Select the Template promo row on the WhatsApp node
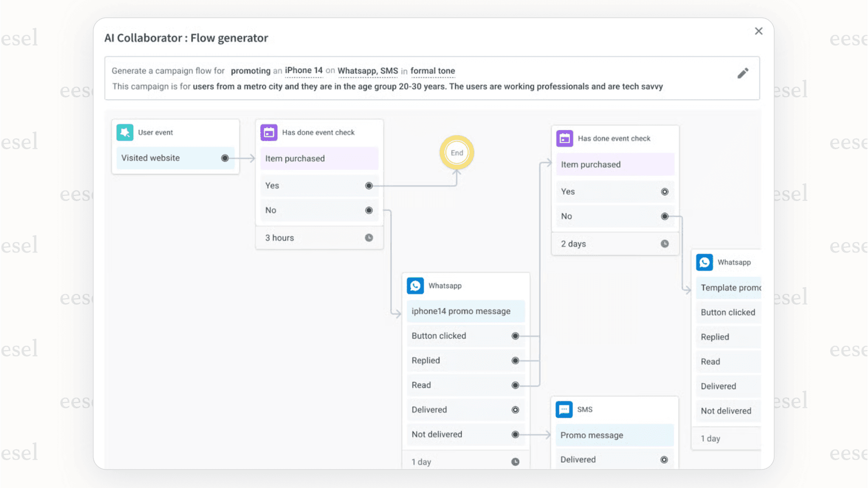 (x=730, y=288)
